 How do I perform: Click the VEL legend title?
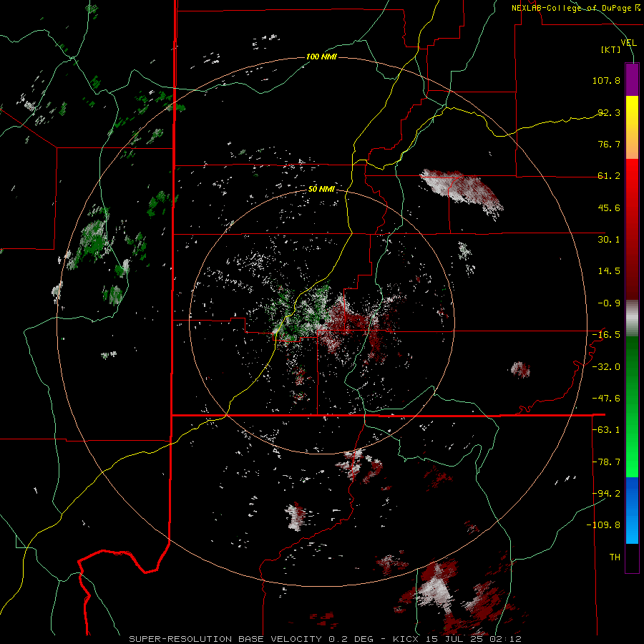pyautogui.click(x=628, y=43)
